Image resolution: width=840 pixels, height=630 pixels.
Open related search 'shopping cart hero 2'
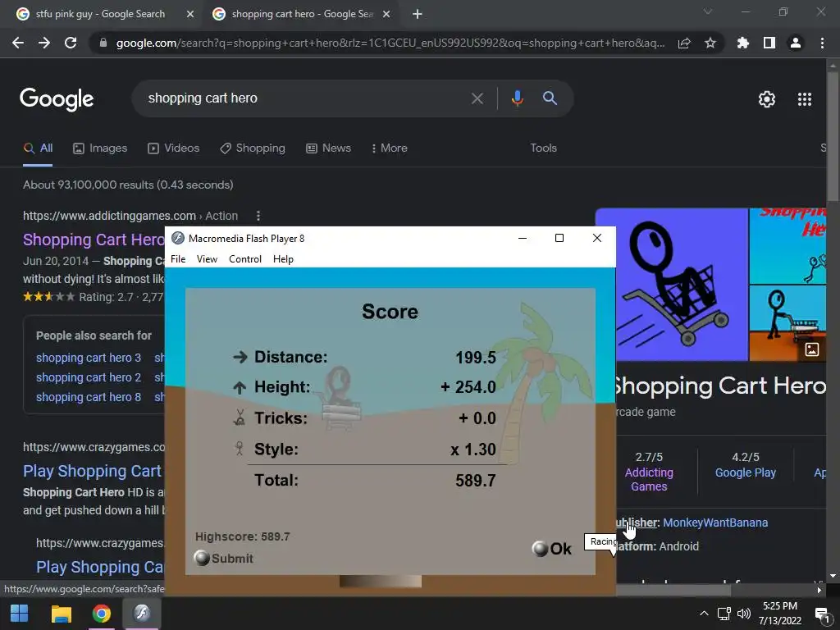pos(89,377)
